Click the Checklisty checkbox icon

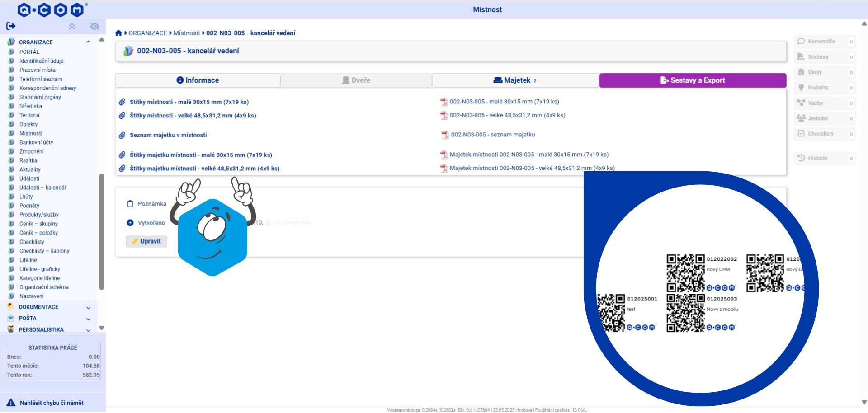coord(801,134)
